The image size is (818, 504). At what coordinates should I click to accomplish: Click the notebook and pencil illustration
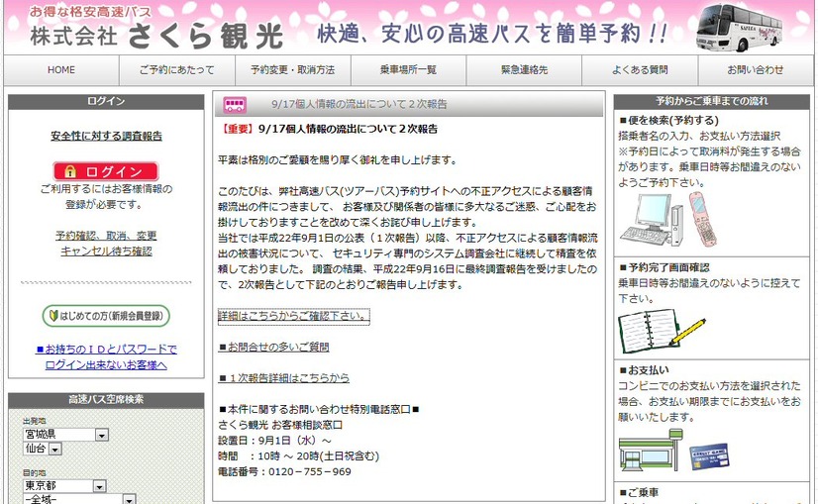point(662,331)
